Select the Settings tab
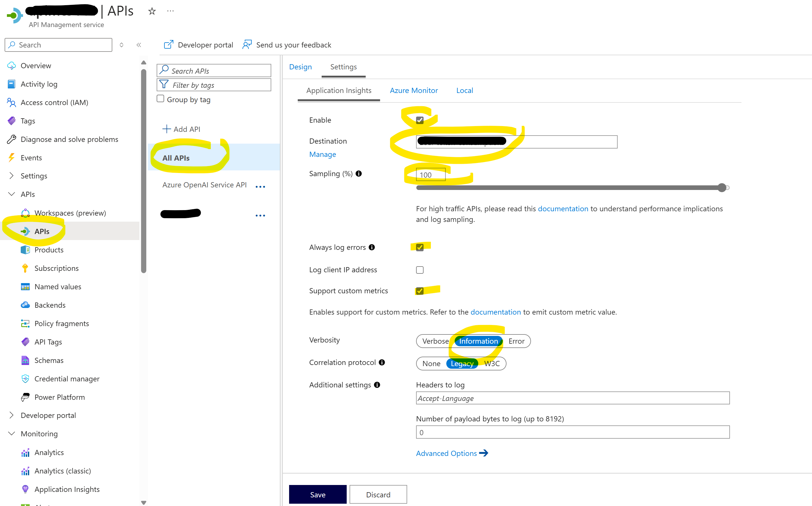The width and height of the screenshot is (812, 506). (344, 67)
